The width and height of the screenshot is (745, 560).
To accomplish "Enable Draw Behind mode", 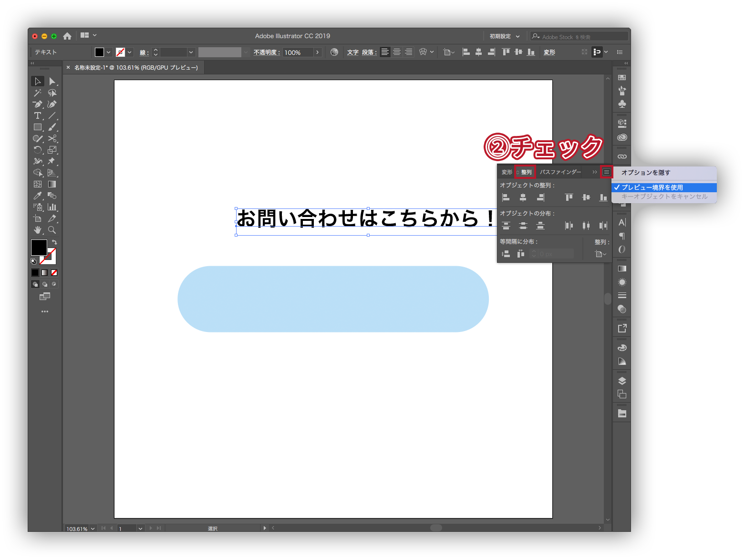I will point(45,284).
